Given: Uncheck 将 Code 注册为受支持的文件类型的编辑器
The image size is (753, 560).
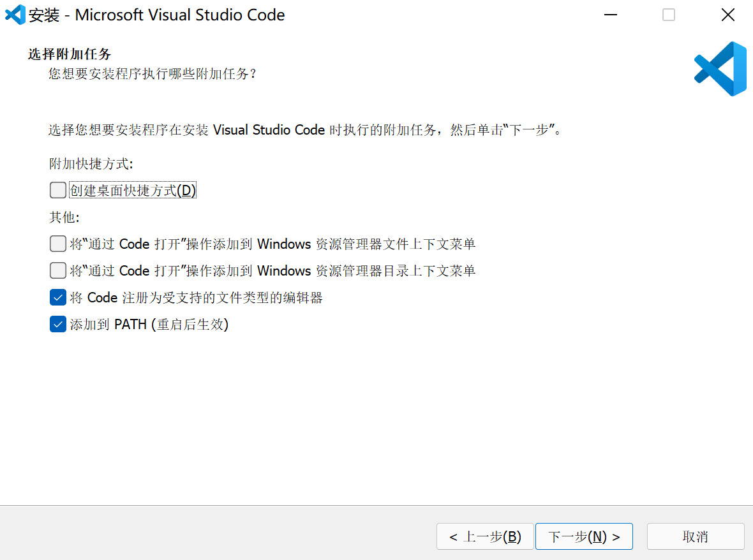Looking at the screenshot, I should point(57,297).
